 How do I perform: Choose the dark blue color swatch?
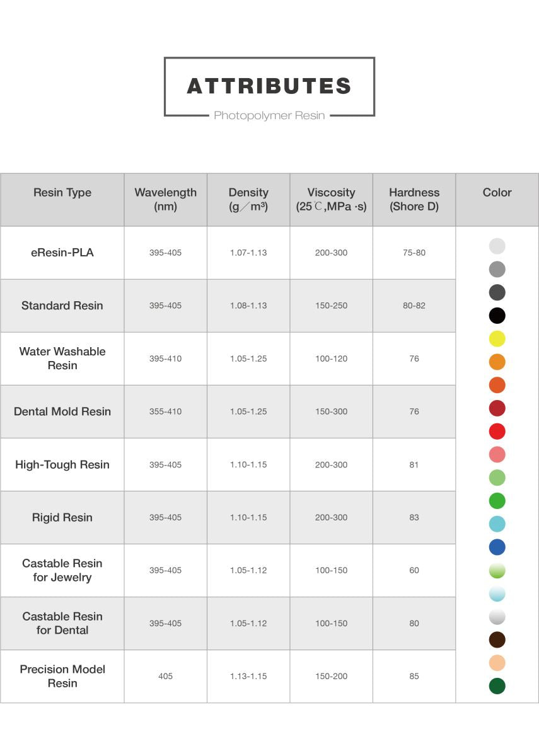(x=497, y=547)
